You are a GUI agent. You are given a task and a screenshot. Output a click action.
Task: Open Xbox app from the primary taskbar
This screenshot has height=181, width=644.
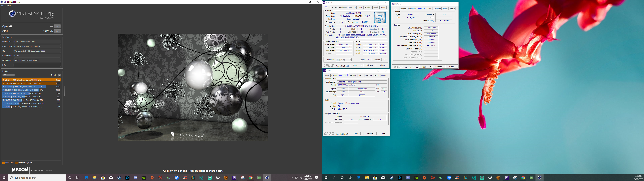point(218,178)
